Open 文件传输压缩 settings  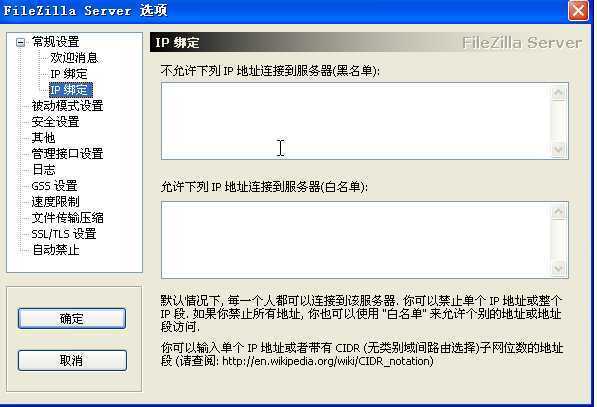click(x=67, y=218)
